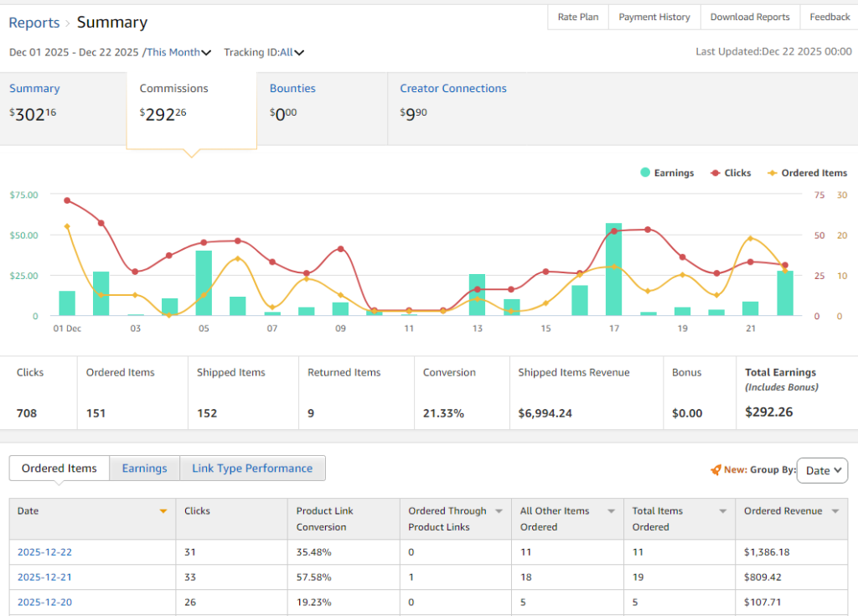This screenshot has width=858, height=616.
Task: Go to Reports in the breadcrumb
Action: pos(34,23)
